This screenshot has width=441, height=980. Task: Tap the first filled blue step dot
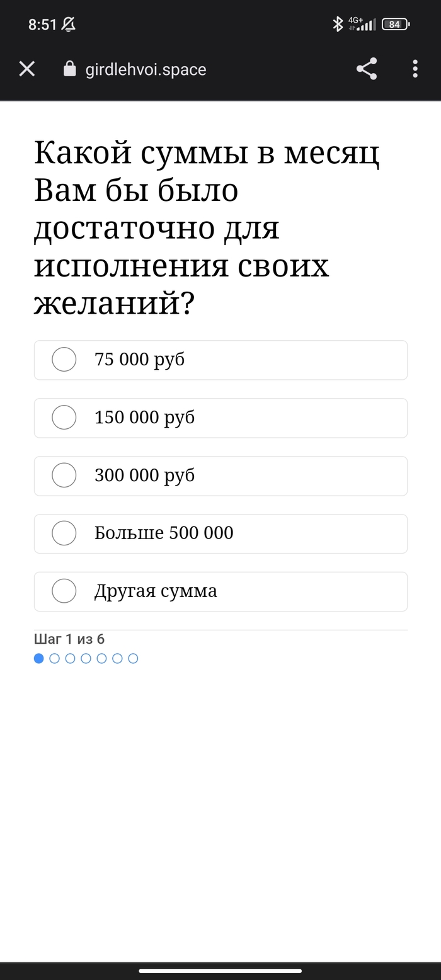coord(39,658)
